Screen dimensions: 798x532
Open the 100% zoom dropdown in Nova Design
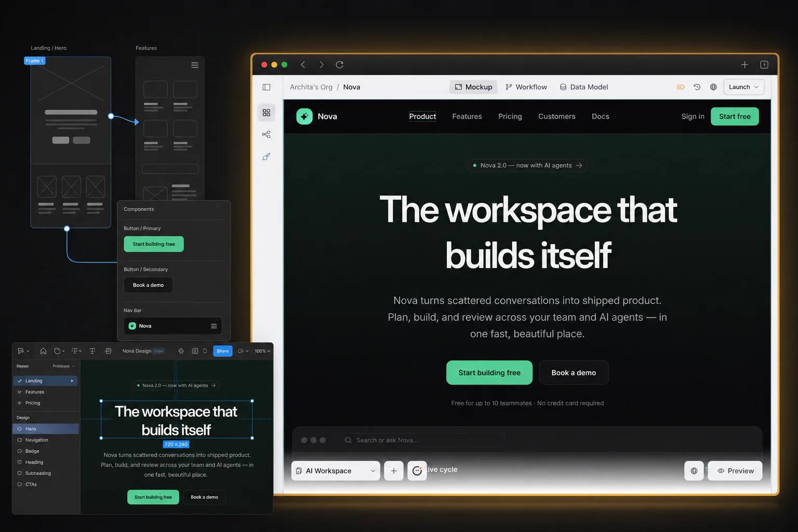(x=262, y=351)
